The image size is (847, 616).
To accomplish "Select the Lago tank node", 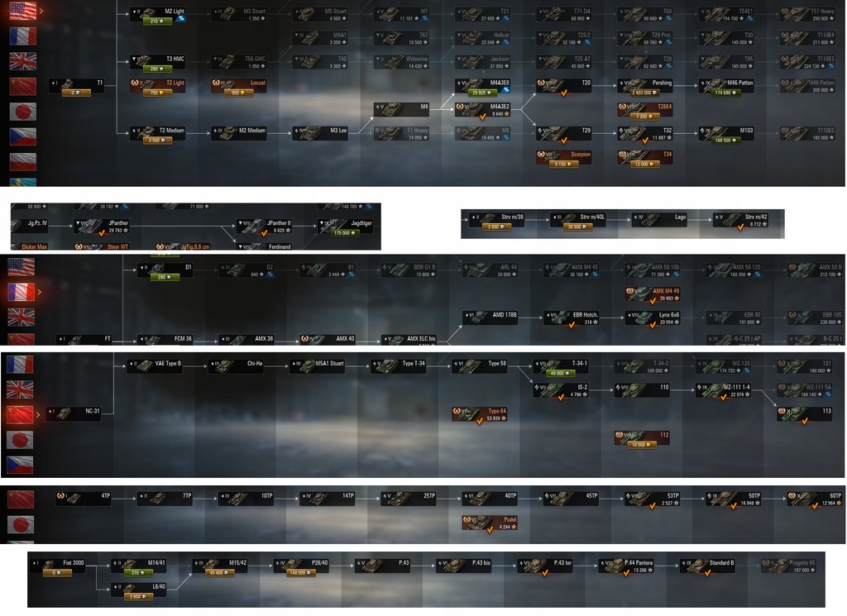I will (x=659, y=218).
